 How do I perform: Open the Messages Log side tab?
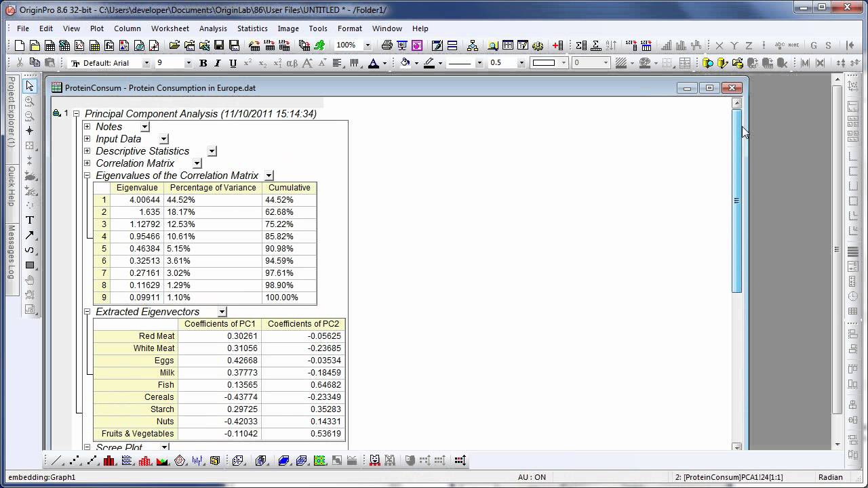(x=11, y=253)
